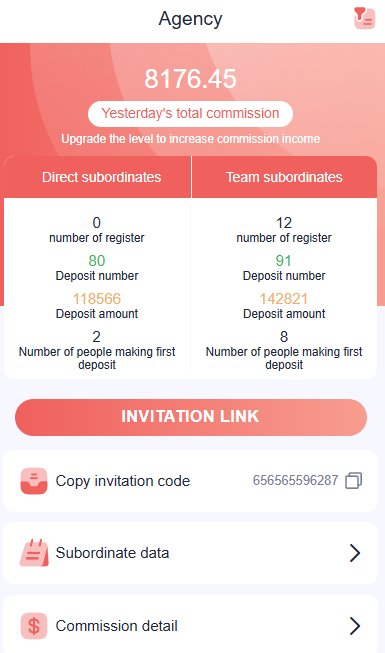Click team Deposit number value 91
This screenshot has width=385, height=653.
pos(284,261)
